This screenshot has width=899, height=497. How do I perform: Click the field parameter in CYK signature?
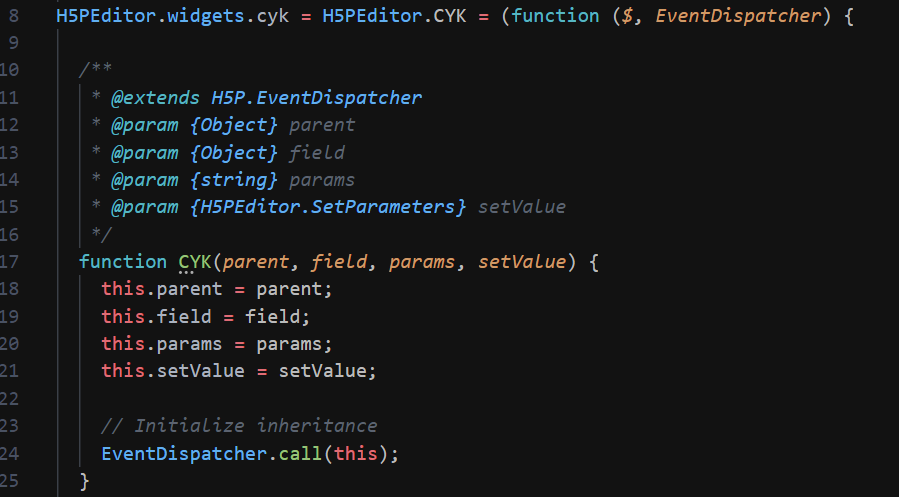point(338,262)
